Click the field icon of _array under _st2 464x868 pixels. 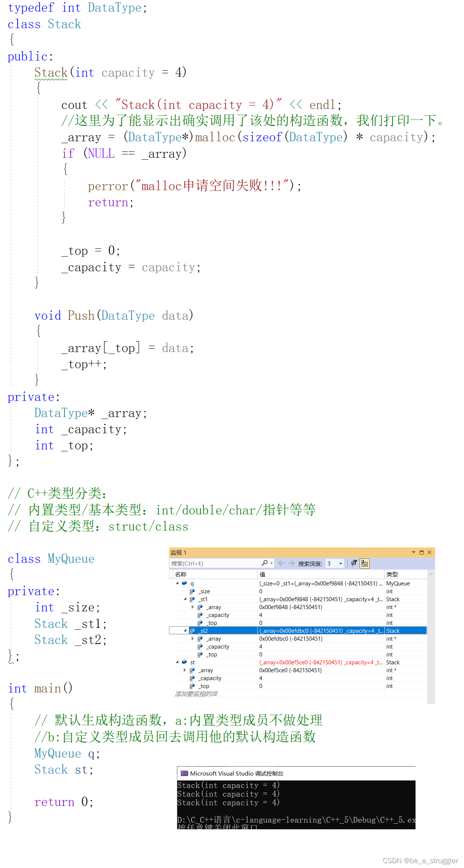coord(200,639)
